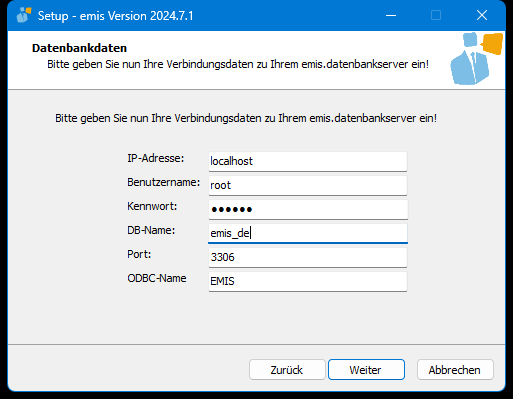
Task: Close the emis Setup window
Action: click(x=482, y=15)
